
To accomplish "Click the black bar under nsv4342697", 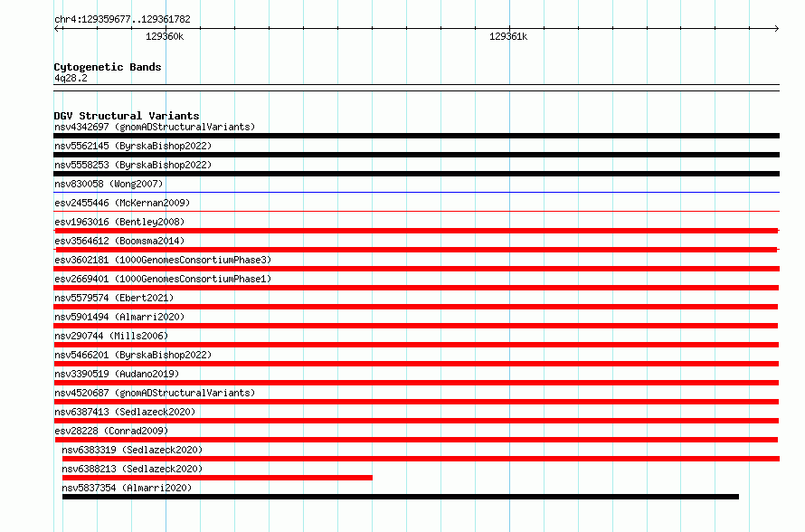I will coord(416,136).
